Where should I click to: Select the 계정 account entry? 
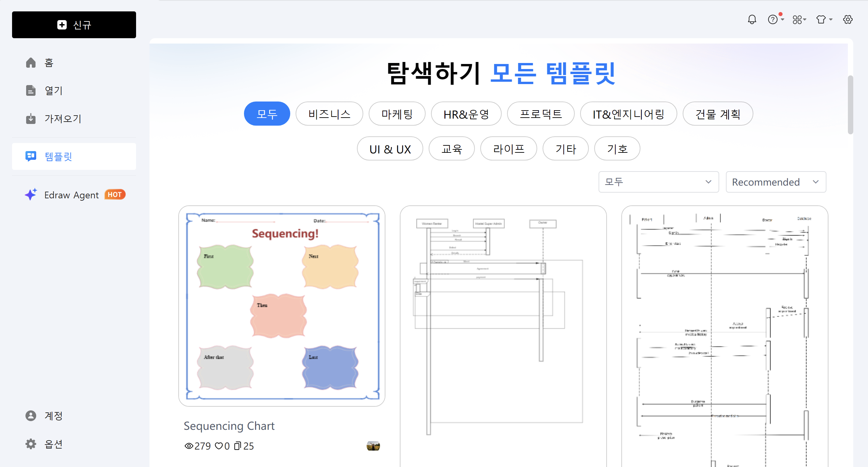(53, 416)
